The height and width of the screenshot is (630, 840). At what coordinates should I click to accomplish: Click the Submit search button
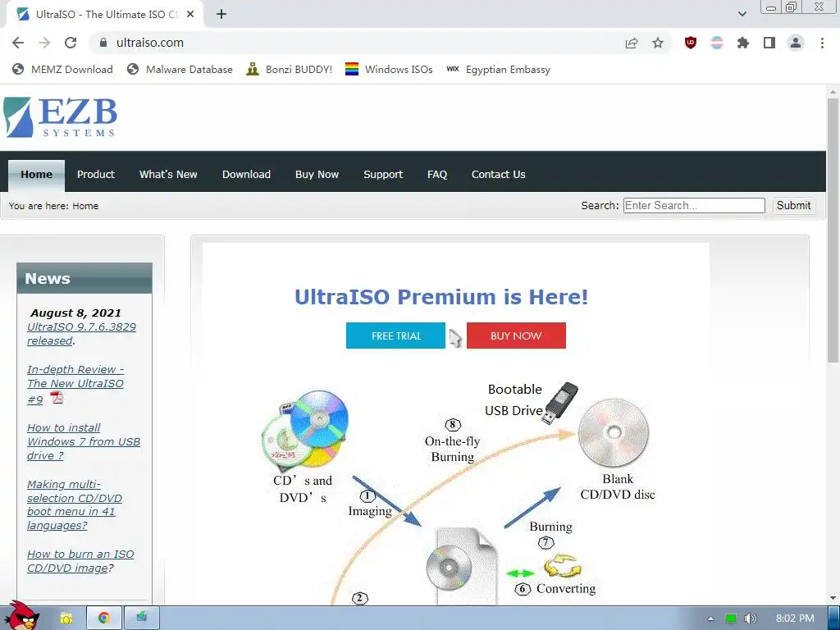(x=793, y=205)
